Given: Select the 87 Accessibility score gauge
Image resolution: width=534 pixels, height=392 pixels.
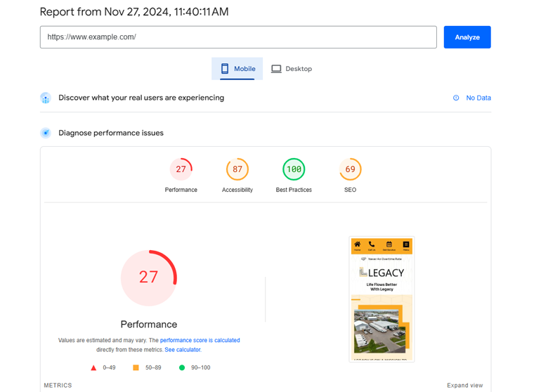Looking at the screenshot, I should (237, 169).
